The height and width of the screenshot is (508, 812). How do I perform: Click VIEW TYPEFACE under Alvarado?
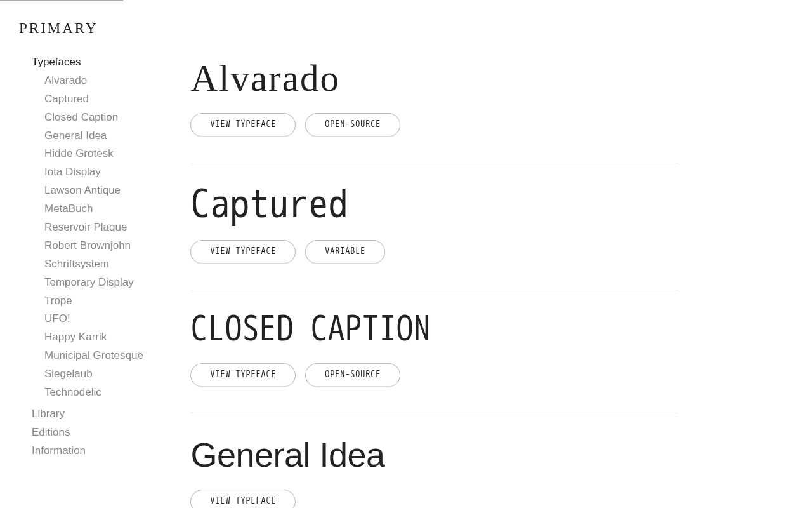point(243,124)
